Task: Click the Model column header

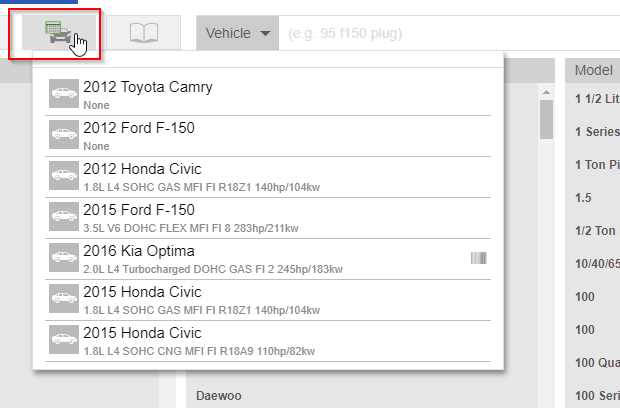Action: [x=594, y=70]
